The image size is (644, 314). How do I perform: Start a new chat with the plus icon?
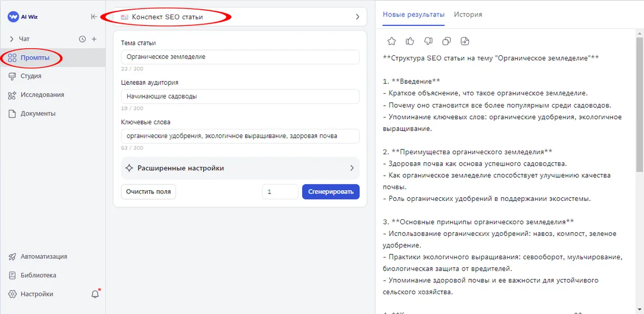(94, 39)
